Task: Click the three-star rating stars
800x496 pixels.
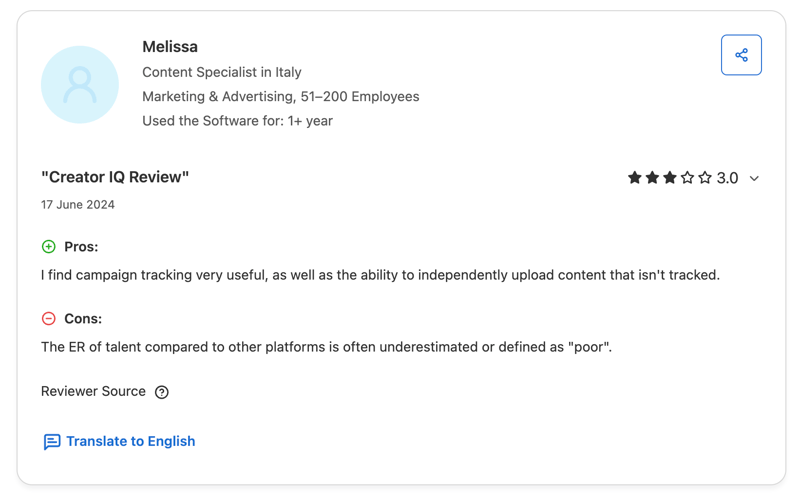Action: tap(669, 178)
